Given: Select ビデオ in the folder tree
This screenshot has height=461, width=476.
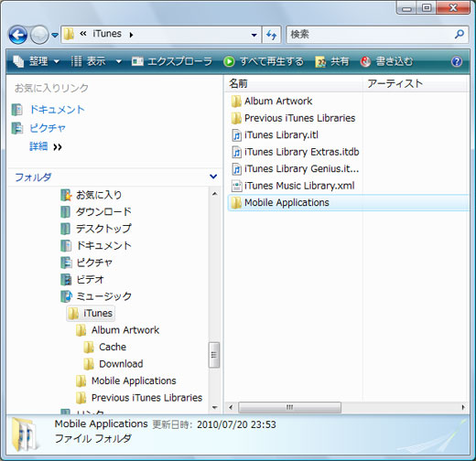Looking at the screenshot, I should point(82,279).
